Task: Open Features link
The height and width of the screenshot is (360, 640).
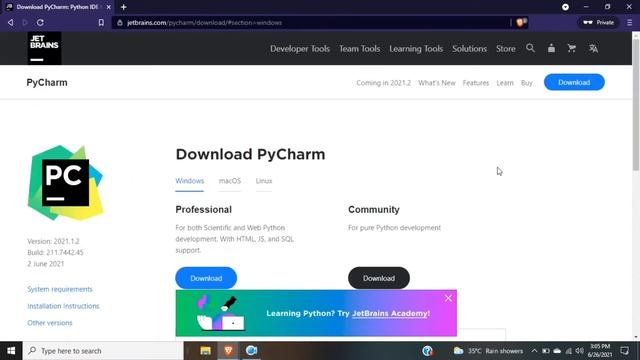Action: pos(476,83)
